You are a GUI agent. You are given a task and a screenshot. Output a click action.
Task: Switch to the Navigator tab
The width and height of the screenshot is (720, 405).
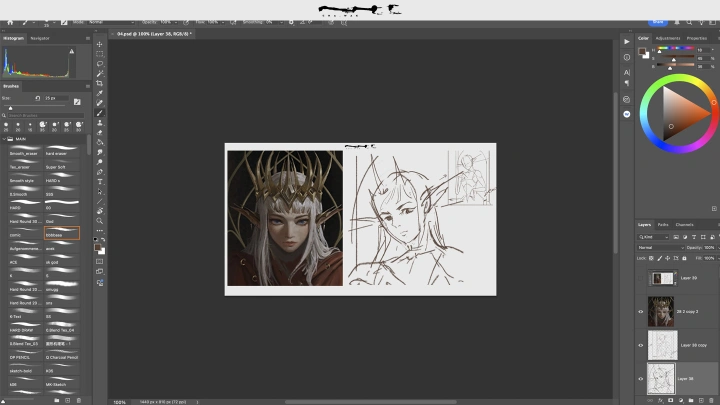pos(40,38)
